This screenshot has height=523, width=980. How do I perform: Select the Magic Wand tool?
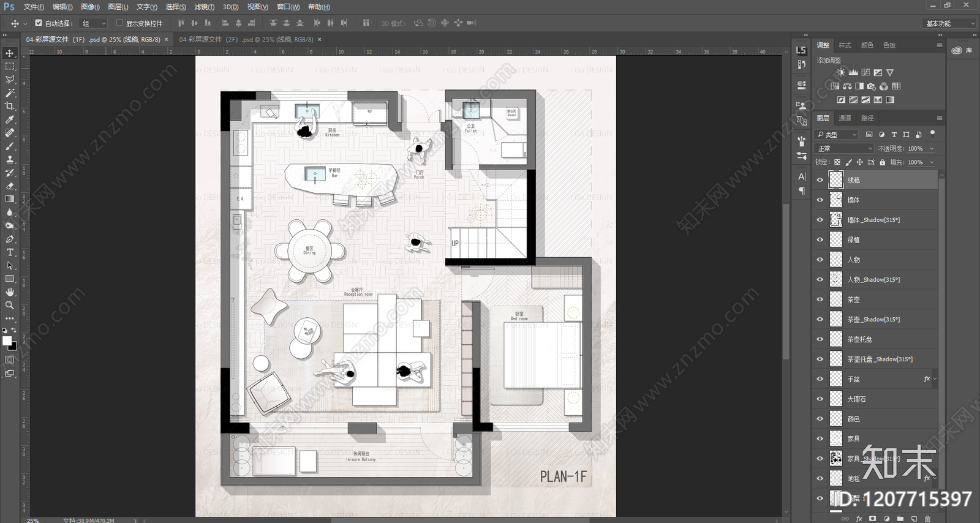[10, 93]
